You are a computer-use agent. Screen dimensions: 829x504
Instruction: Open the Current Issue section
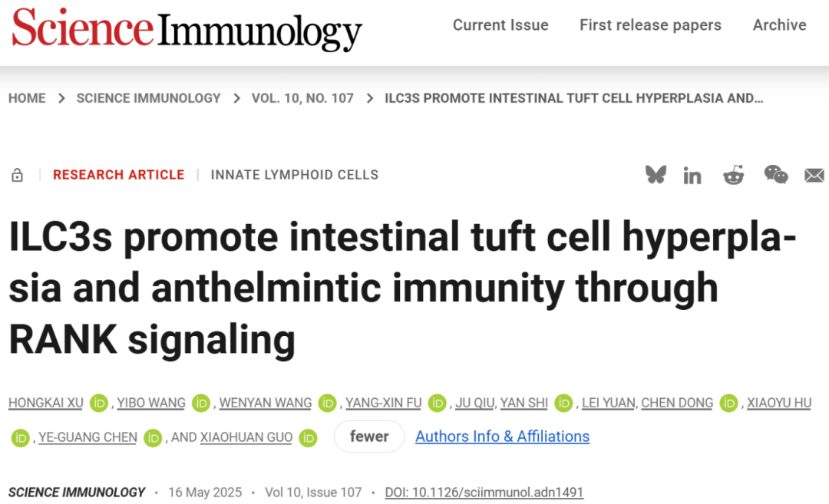(500, 25)
